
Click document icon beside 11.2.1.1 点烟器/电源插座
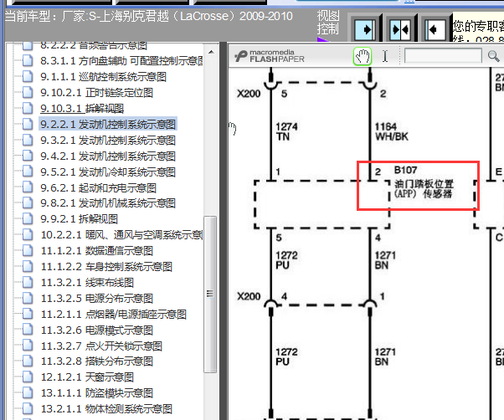click(x=28, y=314)
